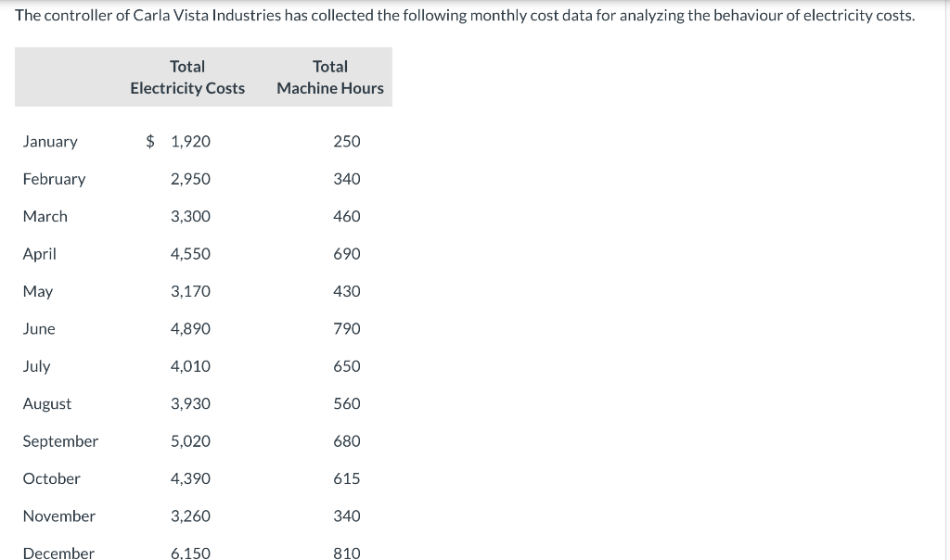Select December's 6,150 cost value
Screen dimensions: 950x560
click(190, 553)
